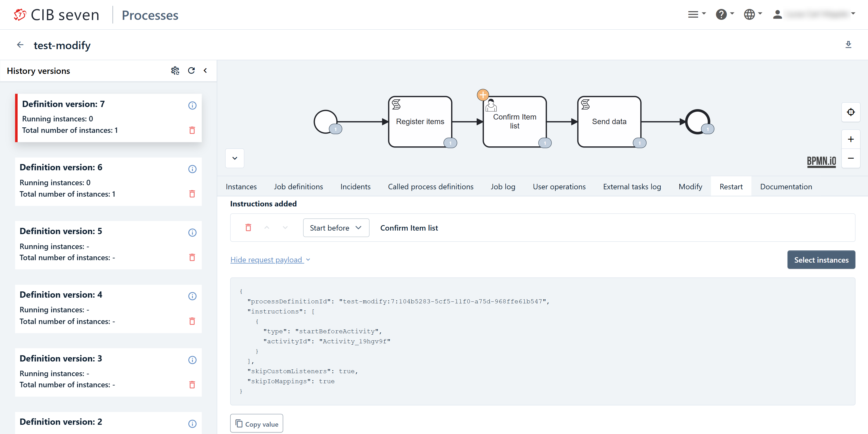Reset diagram viewport with crosshair icon
The image size is (868, 434).
pyautogui.click(x=850, y=112)
